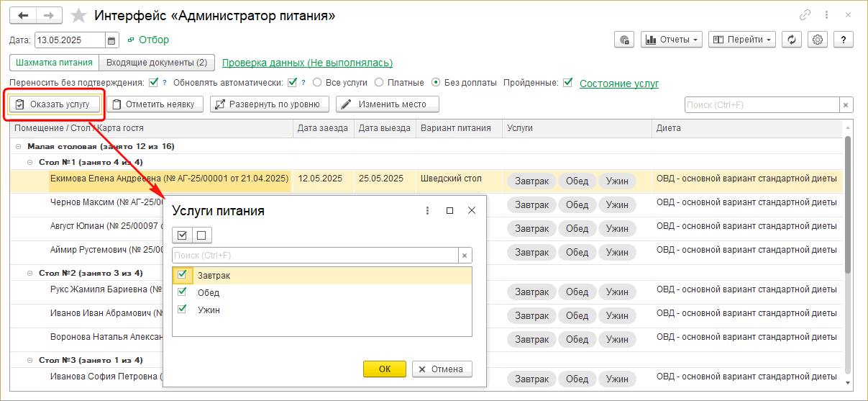
Task: Select the Платные radio button
Action: coord(379,83)
